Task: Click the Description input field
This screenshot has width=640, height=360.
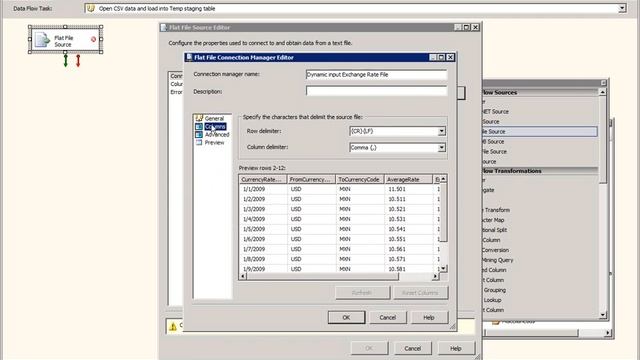Action: click(x=376, y=91)
